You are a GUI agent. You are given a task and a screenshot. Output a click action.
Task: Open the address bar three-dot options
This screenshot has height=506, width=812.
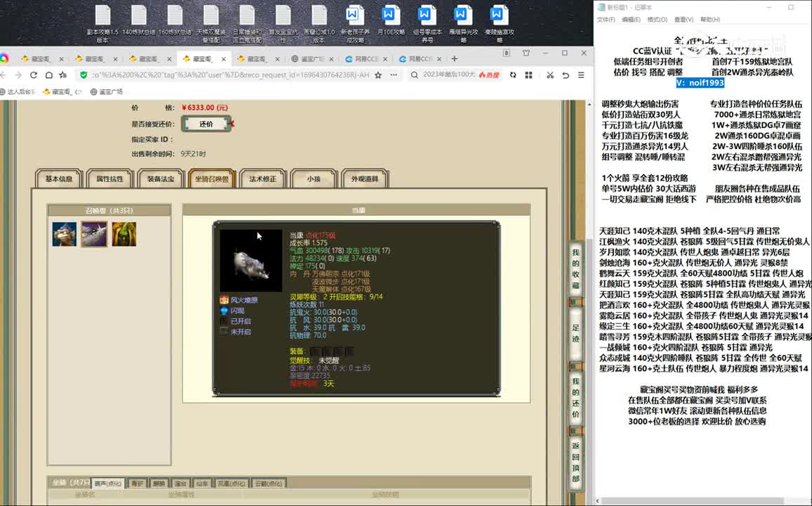click(394, 75)
